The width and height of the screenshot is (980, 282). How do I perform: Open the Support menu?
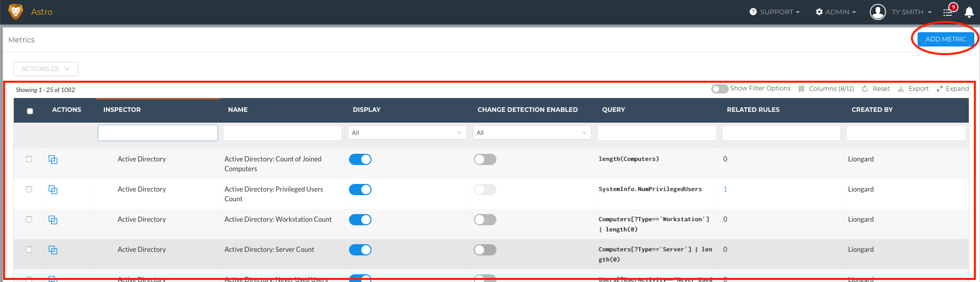(774, 12)
